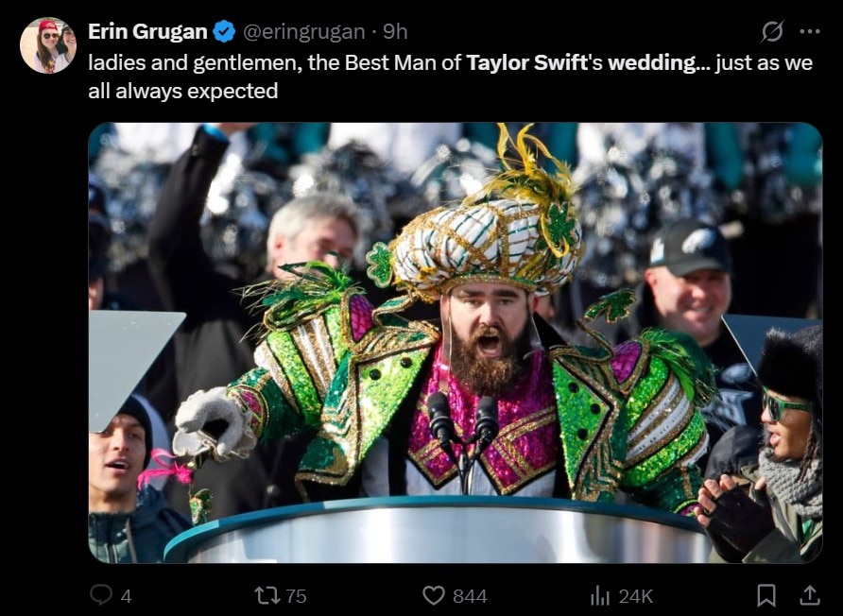Image resolution: width=843 pixels, height=616 pixels.
Task: Click the 24K views count
Action: tap(636, 596)
